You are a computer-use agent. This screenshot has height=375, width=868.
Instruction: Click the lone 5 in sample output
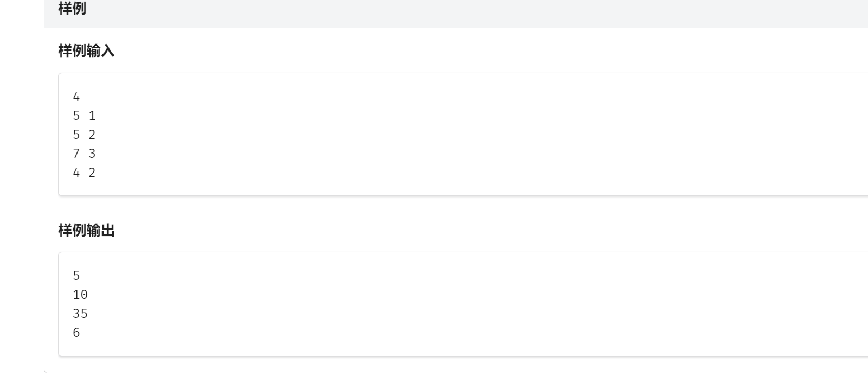pos(76,276)
